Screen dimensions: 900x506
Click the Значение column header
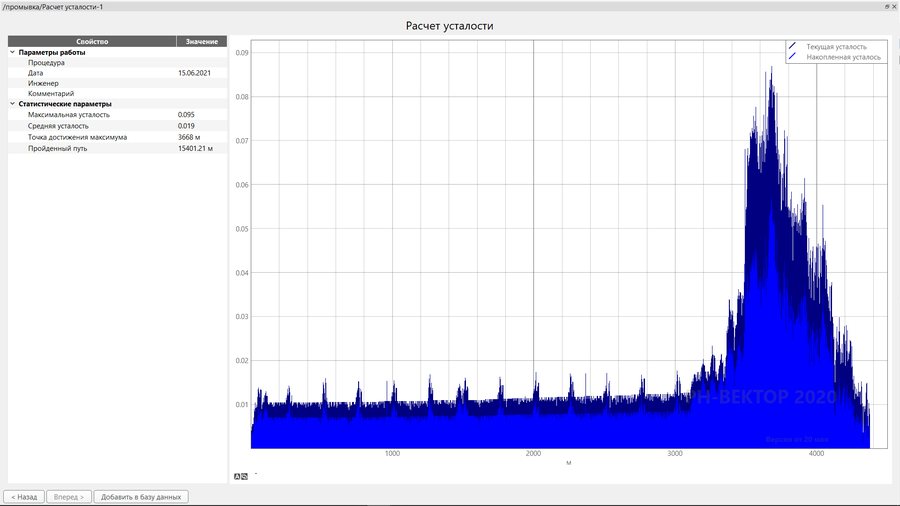point(202,41)
